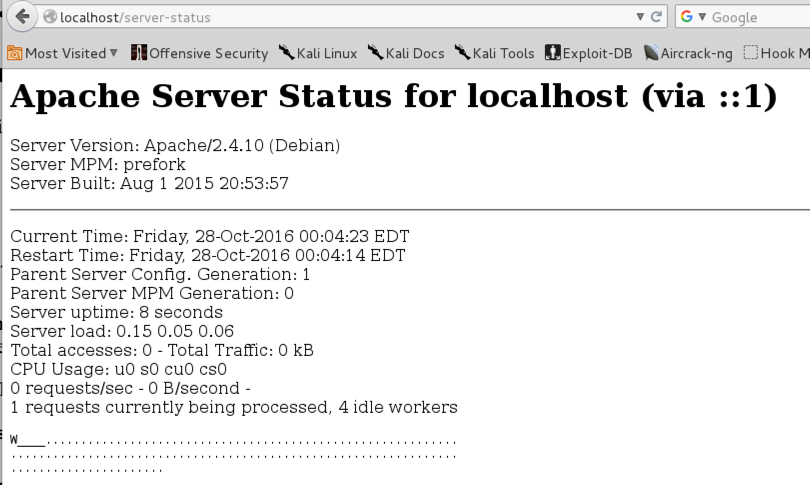
Task: Click the Aircrack-ng bookmark icon
Action: (651, 53)
